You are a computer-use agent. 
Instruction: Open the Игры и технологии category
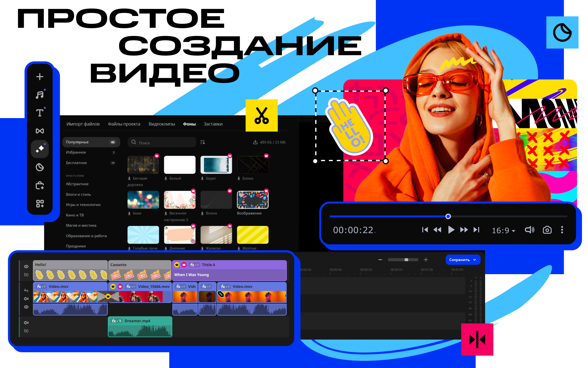pyautogui.click(x=83, y=205)
